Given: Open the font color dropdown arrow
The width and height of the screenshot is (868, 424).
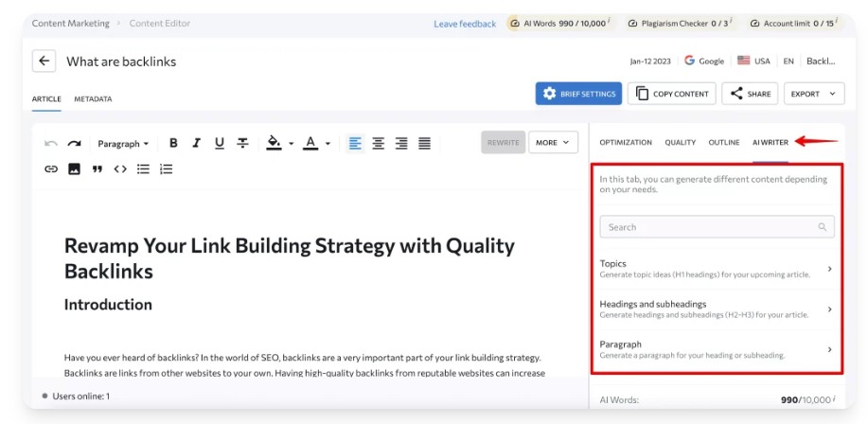Looking at the screenshot, I should pos(328,144).
